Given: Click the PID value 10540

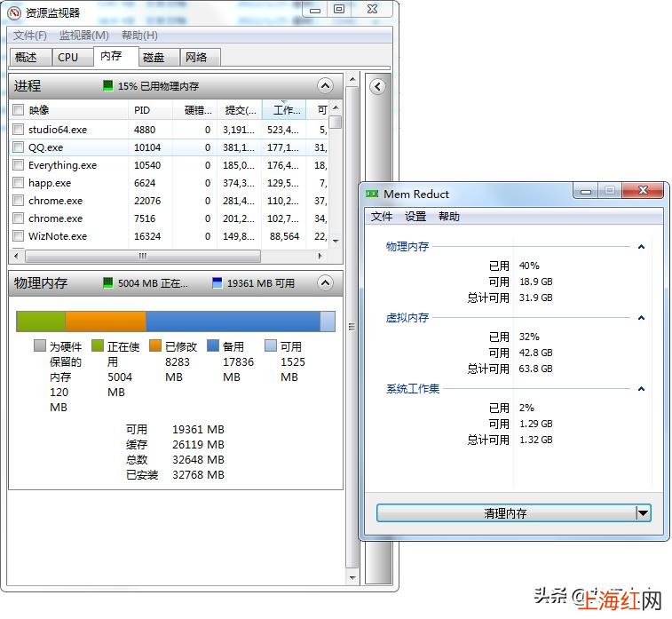Looking at the screenshot, I should (x=147, y=164).
